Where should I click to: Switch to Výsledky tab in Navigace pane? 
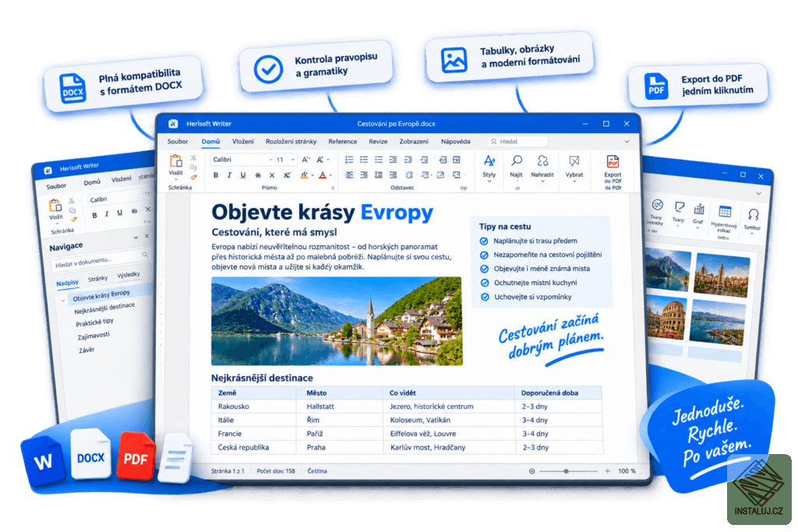click(129, 275)
